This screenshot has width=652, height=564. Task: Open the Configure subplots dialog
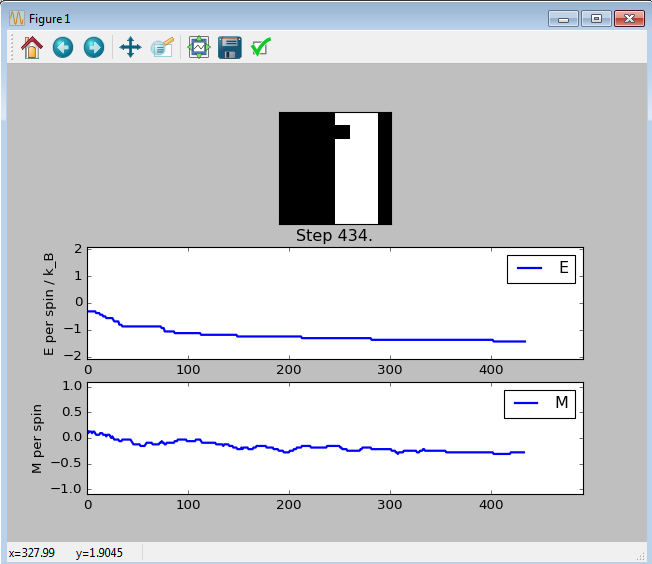tap(199, 47)
